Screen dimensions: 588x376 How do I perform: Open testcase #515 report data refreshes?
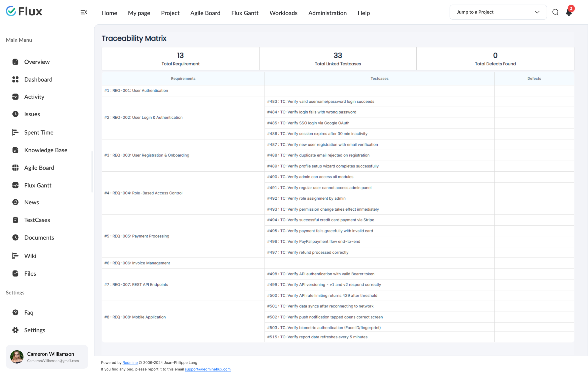point(317,337)
